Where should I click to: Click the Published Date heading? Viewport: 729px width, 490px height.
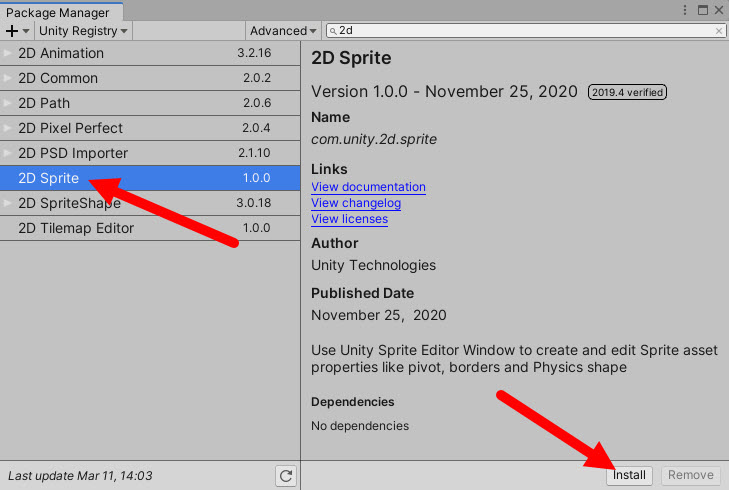click(362, 293)
